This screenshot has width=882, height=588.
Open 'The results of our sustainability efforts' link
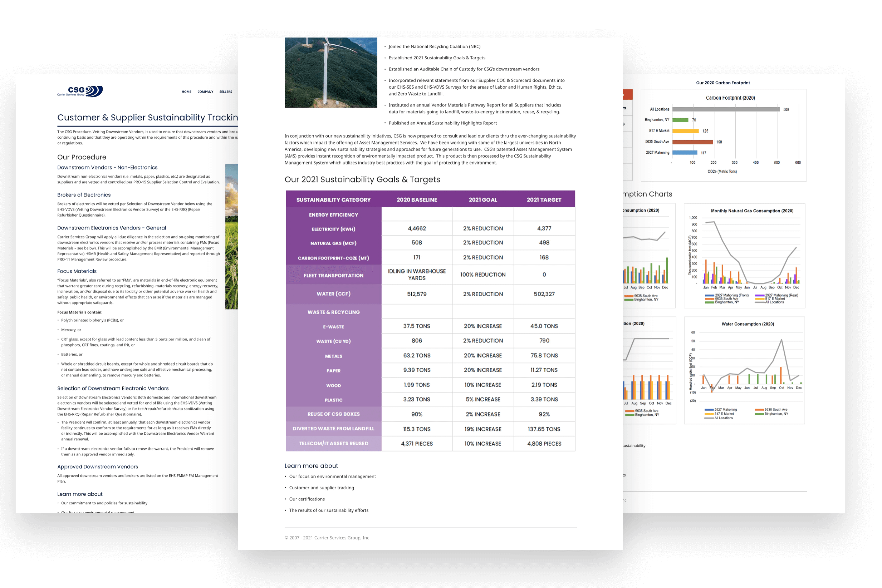[x=328, y=510]
